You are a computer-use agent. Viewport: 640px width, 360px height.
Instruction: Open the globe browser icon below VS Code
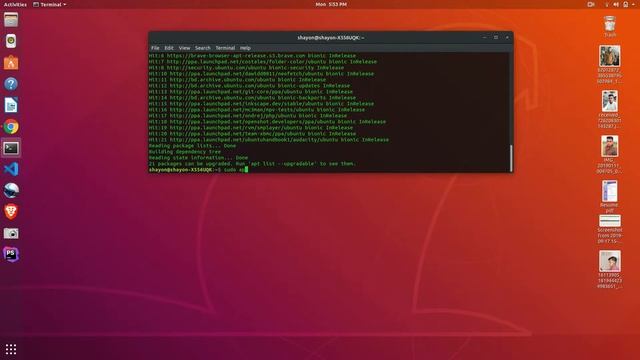[x=11, y=190]
